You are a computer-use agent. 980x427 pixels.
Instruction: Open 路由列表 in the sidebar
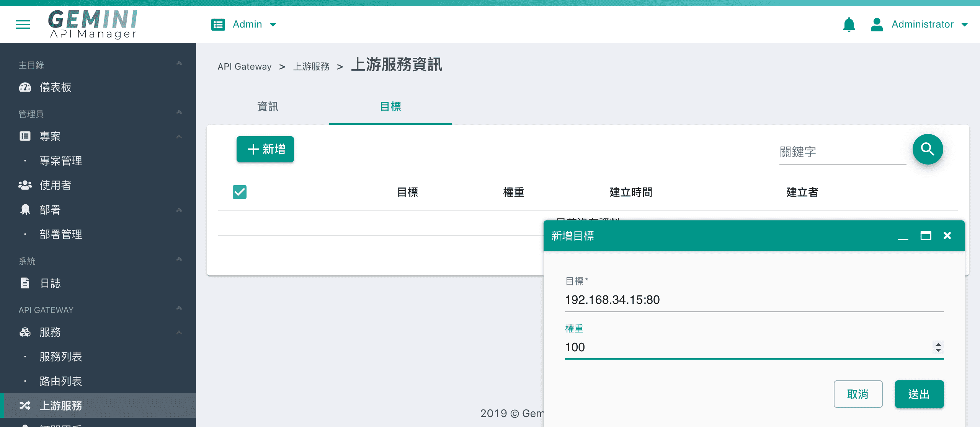pyautogui.click(x=61, y=381)
